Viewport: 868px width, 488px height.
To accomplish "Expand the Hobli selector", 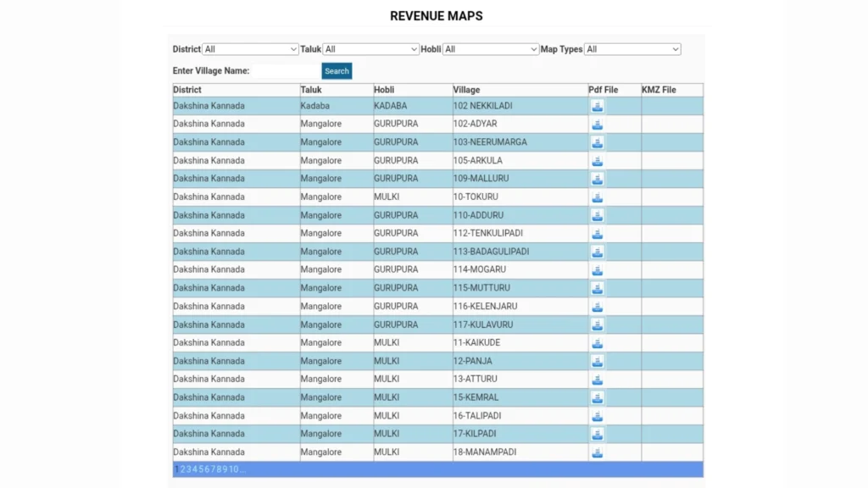I will pos(491,49).
